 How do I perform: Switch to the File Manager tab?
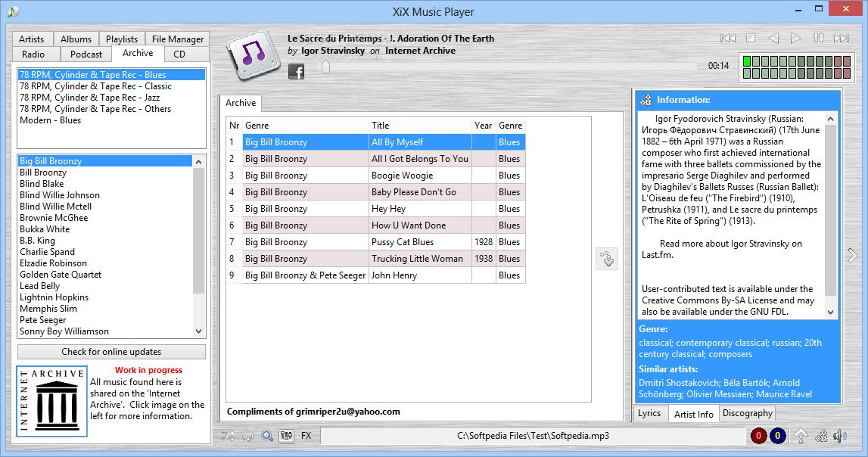coord(178,39)
